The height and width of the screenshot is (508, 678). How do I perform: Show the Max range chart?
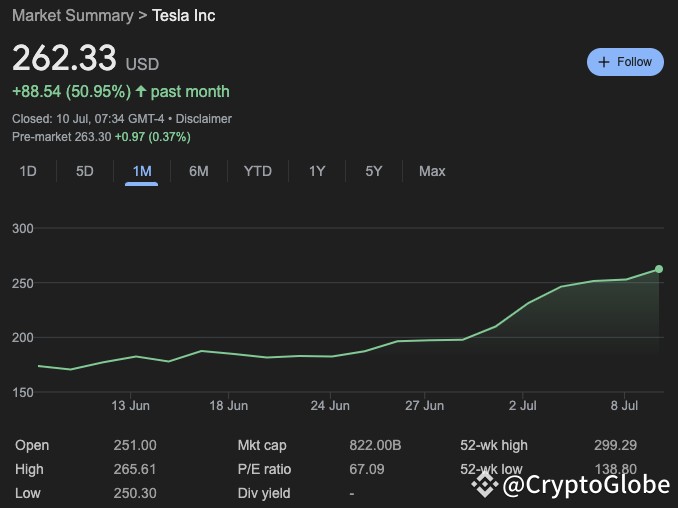click(432, 171)
